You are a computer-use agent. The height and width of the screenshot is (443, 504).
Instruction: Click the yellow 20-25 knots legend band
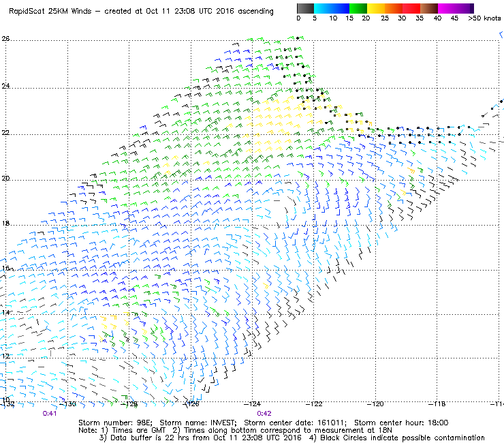tap(376, 8)
